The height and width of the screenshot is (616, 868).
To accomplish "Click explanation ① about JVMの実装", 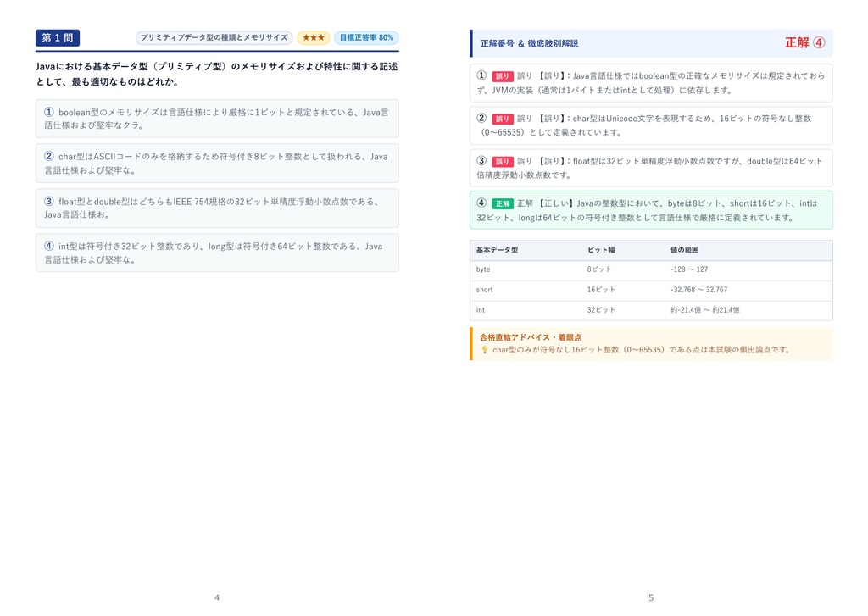I will coord(651,83).
